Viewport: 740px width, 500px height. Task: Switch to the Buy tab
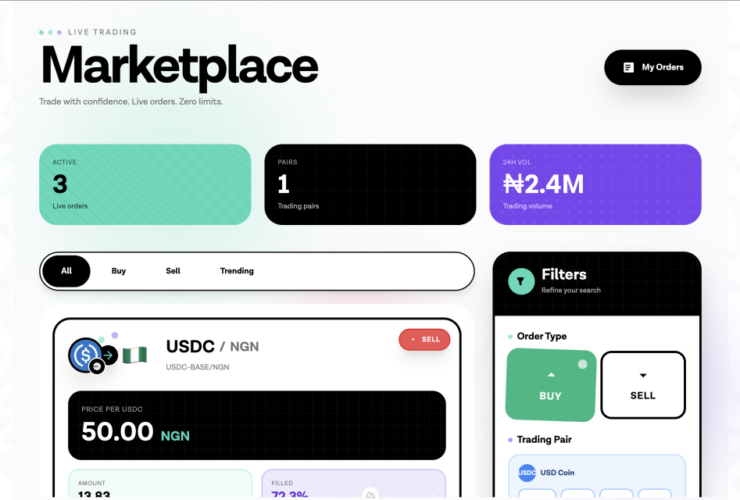tap(119, 271)
